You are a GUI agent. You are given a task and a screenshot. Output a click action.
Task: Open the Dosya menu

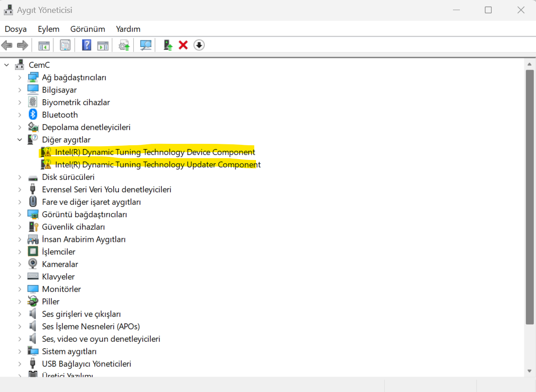pos(16,29)
